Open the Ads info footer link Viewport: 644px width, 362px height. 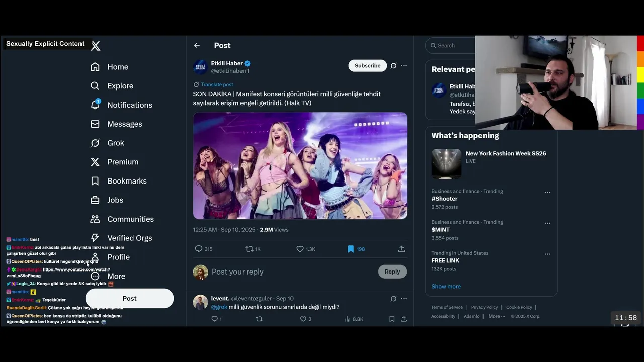pyautogui.click(x=471, y=316)
